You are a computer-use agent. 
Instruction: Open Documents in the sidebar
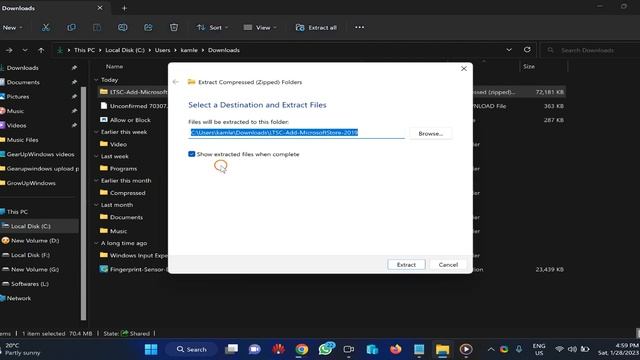pyautogui.click(x=23, y=82)
